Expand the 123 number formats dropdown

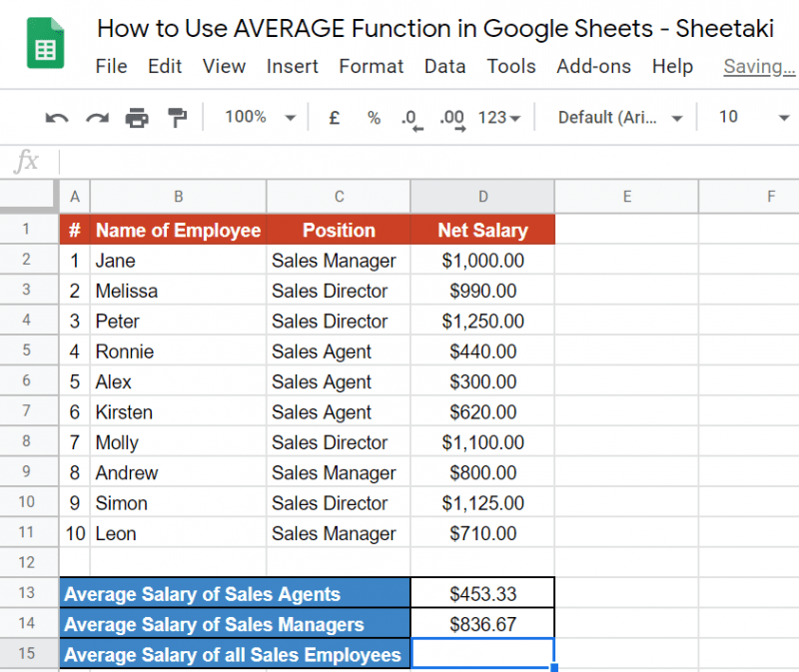pos(499,118)
